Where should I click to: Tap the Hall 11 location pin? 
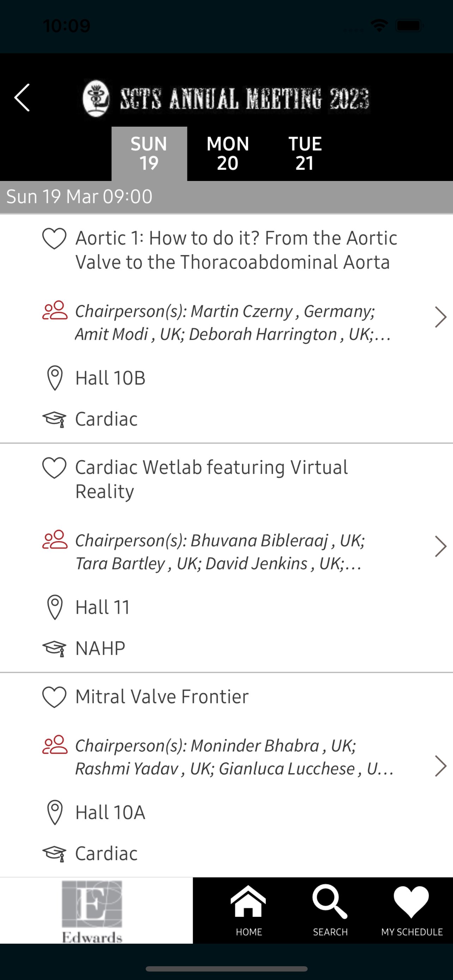click(x=55, y=607)
